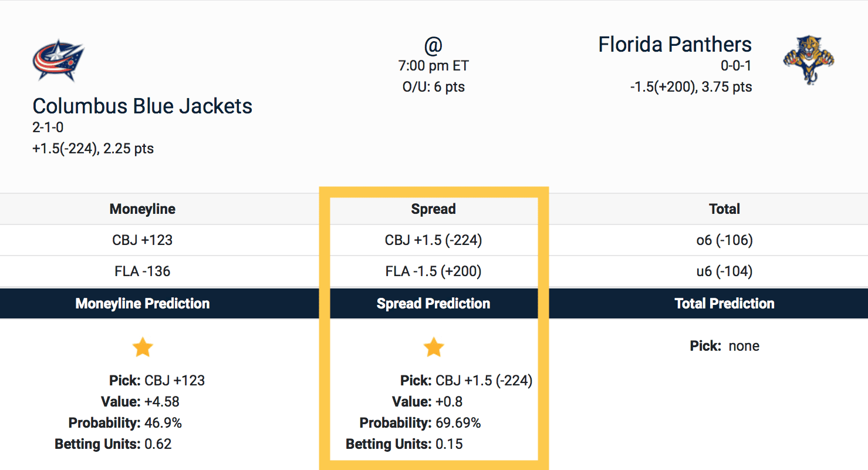This screenshot has width=868, height=470.
Task: Click the Spread Prediction header
Action: (434, 304)
